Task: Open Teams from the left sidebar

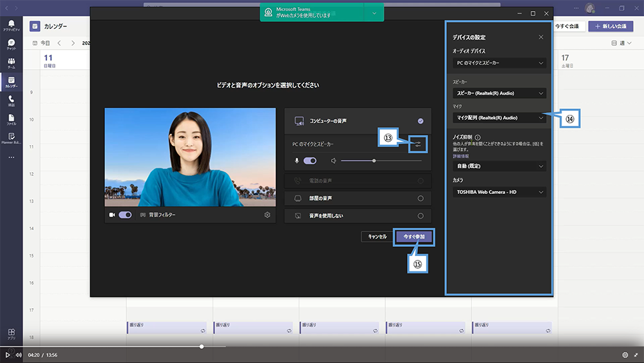Action: pos(11,63)
